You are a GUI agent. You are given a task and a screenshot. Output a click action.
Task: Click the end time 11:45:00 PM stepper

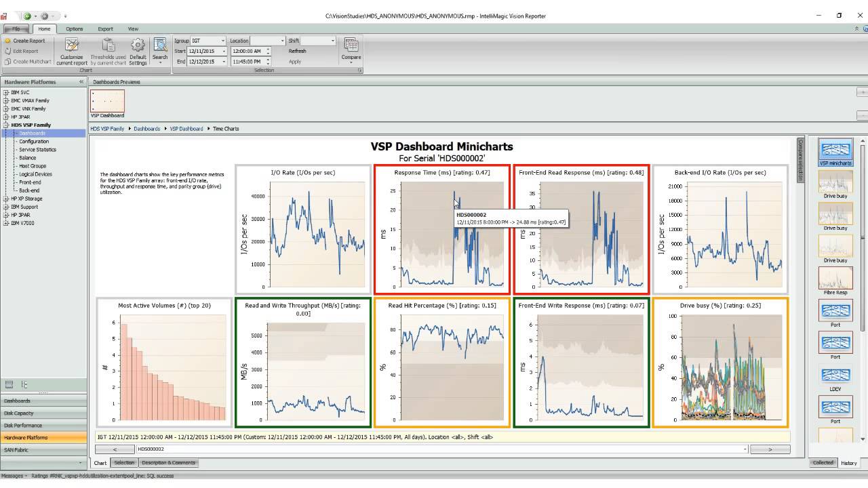coord(268,61)
